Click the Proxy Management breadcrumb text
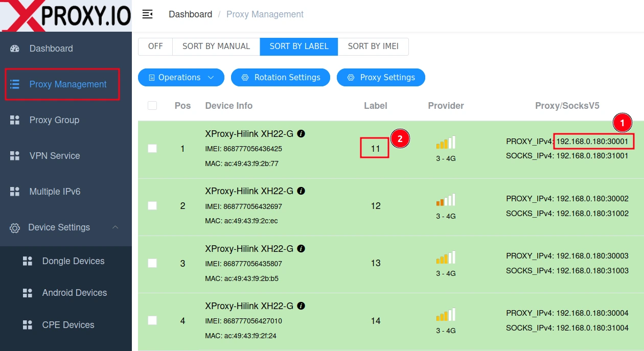Viewport: 644px width, 351px height. pos(265,14)
